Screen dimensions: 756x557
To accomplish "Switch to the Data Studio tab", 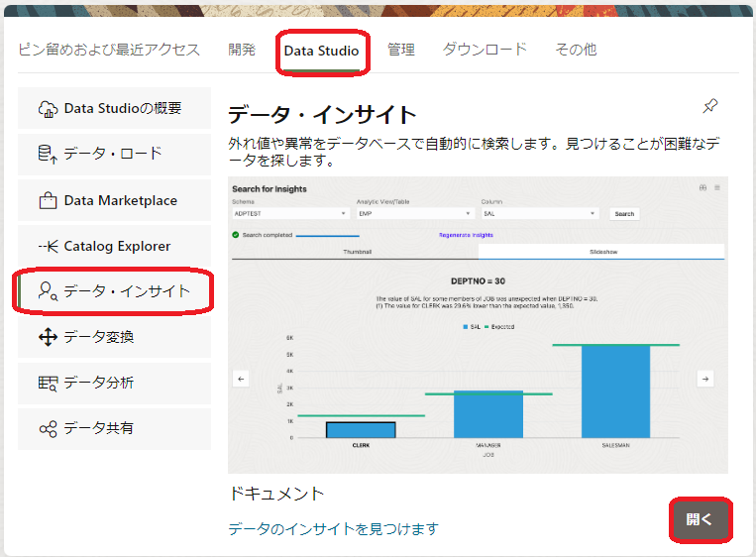I will tap(321, 51).
